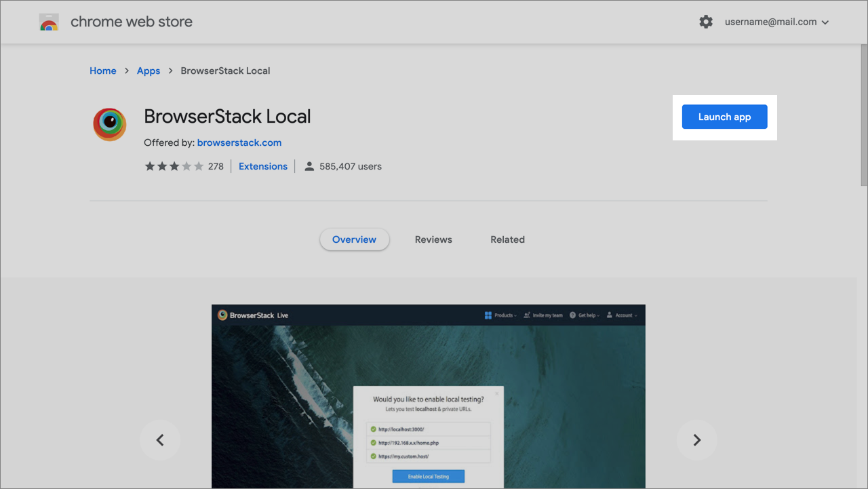Click Invite my team in the screenshot
This screenshot has width=868, height=489.
543,315
